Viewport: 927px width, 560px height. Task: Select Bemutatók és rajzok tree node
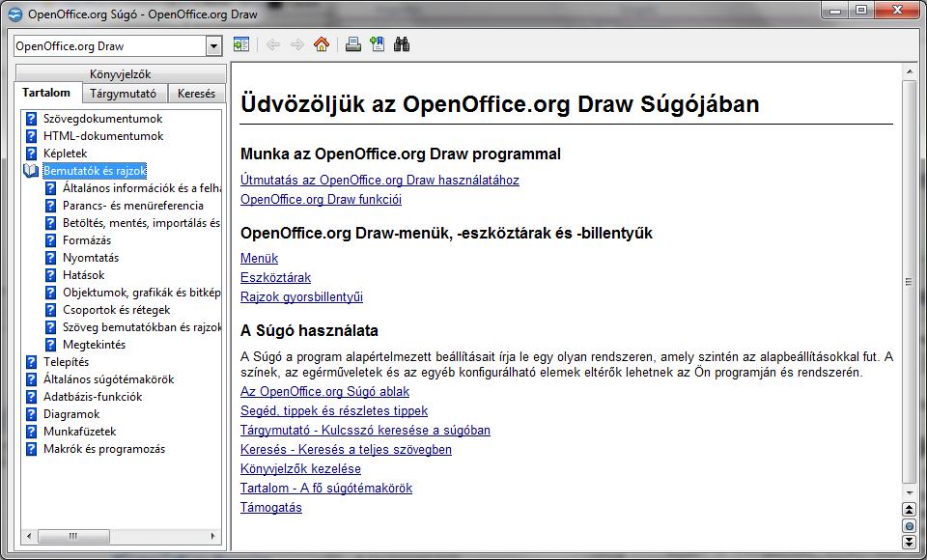pyautogui.click(x=95, y=171)
